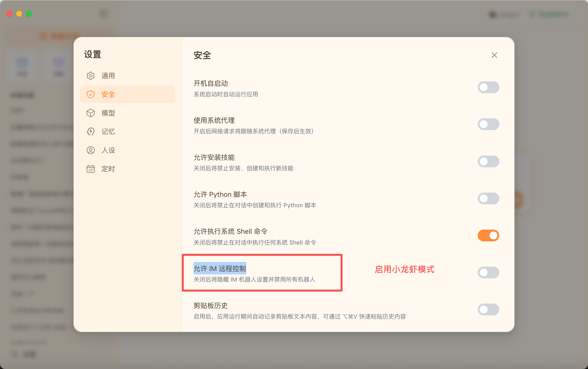Click the highlighted 允许 IM 远程控制 text
The width and height of the screenshot is (588, 369).
pyautogui.click(x=220, y=268)
